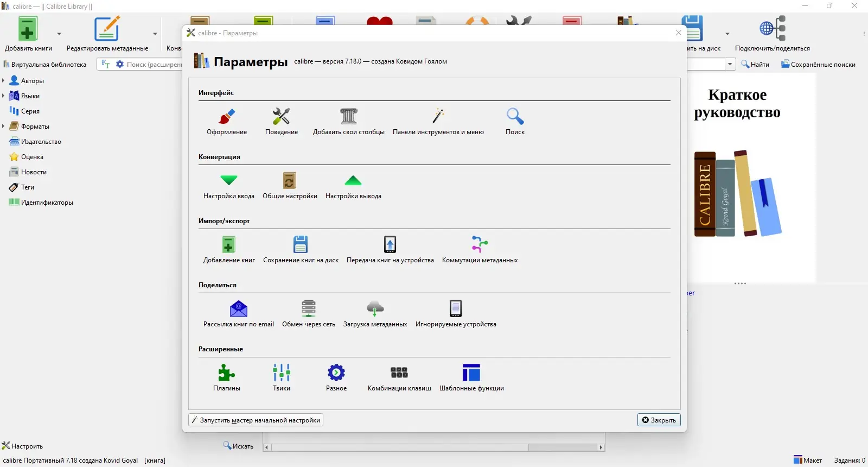This screenshot has width=868, height=467.
Task: Open Коммутации метаданных settings
Action: 480,250
